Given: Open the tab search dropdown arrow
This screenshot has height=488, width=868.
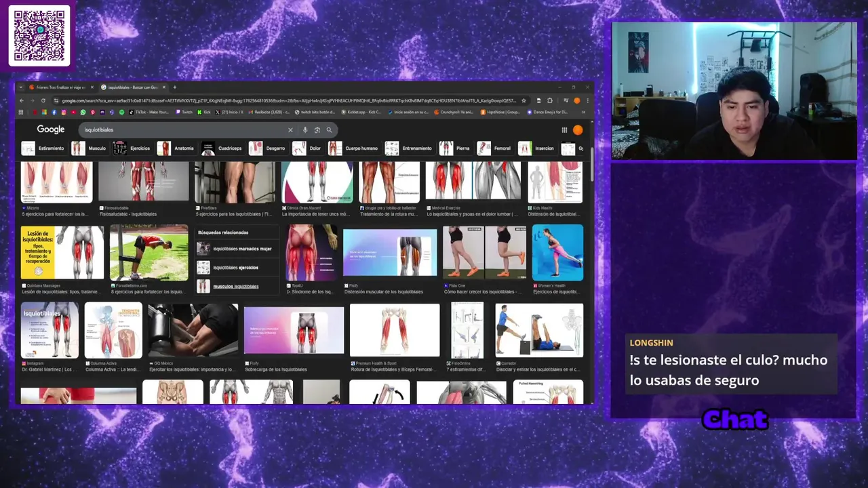Looking at the screenshot, I should point(21,87).
